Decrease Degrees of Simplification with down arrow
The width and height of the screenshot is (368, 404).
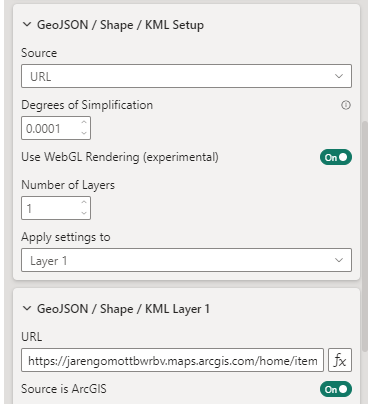pyautogui.click(x=84, y=133)
